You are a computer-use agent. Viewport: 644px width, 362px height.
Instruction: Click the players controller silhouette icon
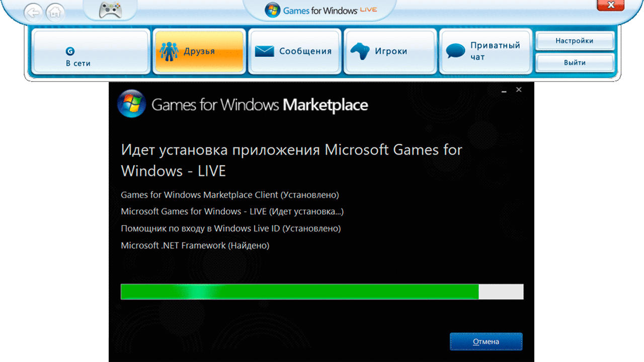[360, 51]
